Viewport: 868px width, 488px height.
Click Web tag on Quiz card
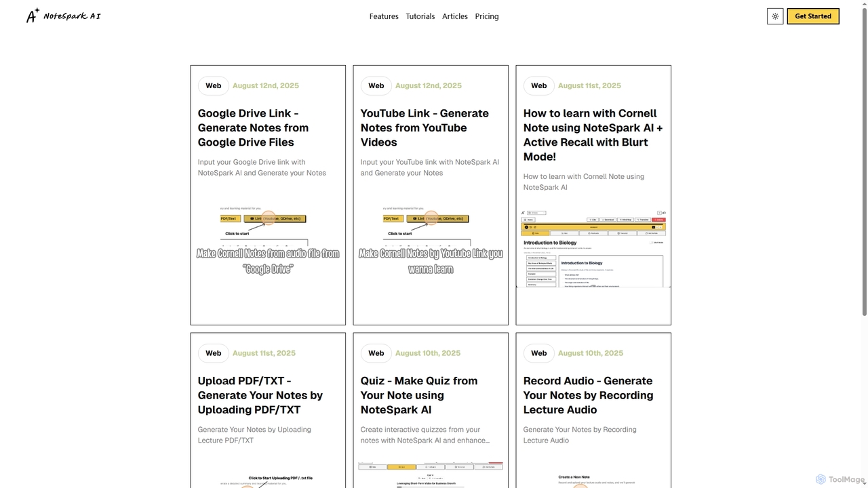[x=376, y=353]
